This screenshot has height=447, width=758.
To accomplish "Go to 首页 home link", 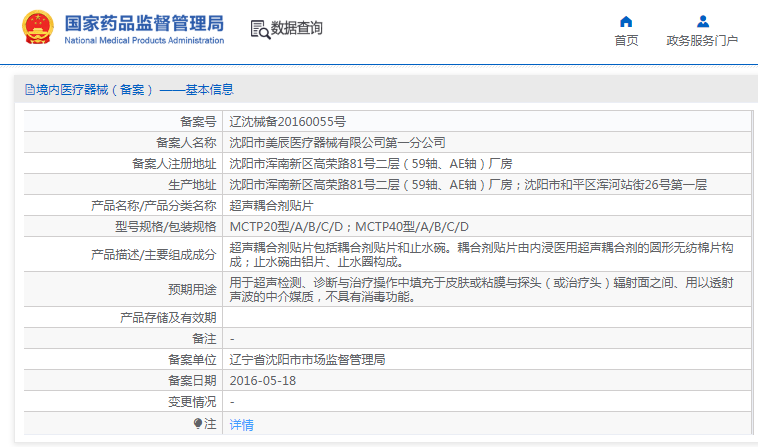I will (x=626, y=41).
